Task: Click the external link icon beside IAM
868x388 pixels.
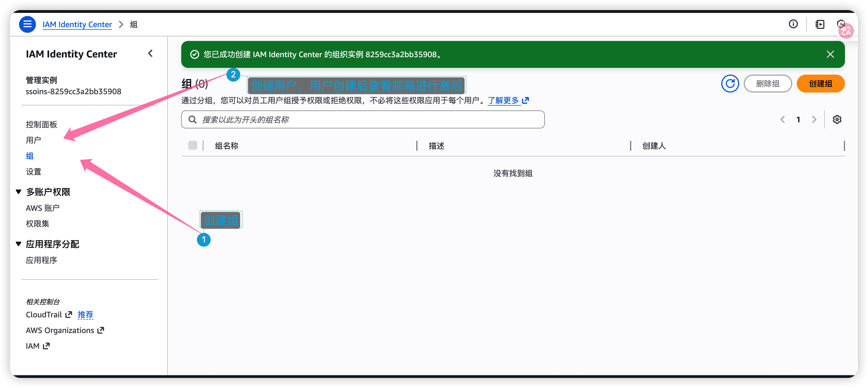Action: (46, 346)
